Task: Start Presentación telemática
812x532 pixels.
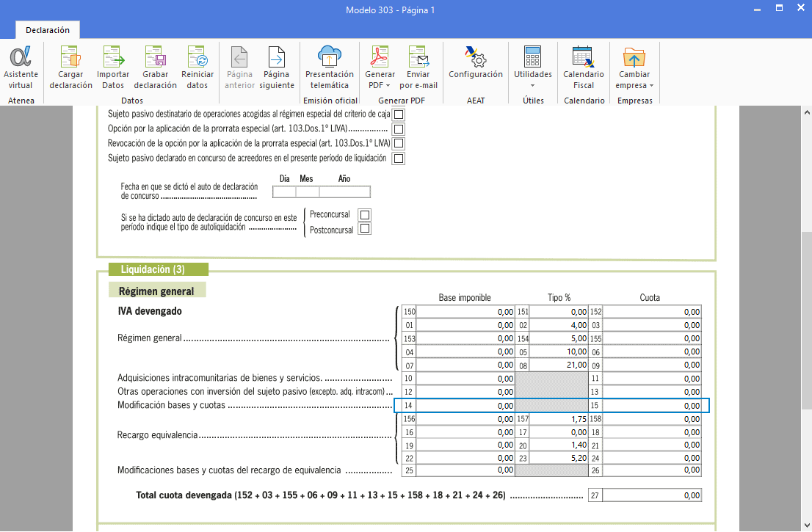Action: click(x=330, y=68)
